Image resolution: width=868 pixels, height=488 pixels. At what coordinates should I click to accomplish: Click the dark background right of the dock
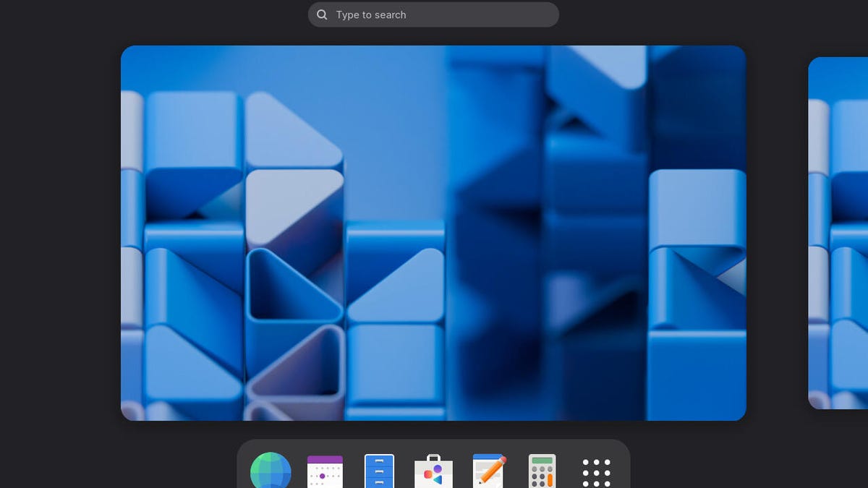click(x=745, y=463)
